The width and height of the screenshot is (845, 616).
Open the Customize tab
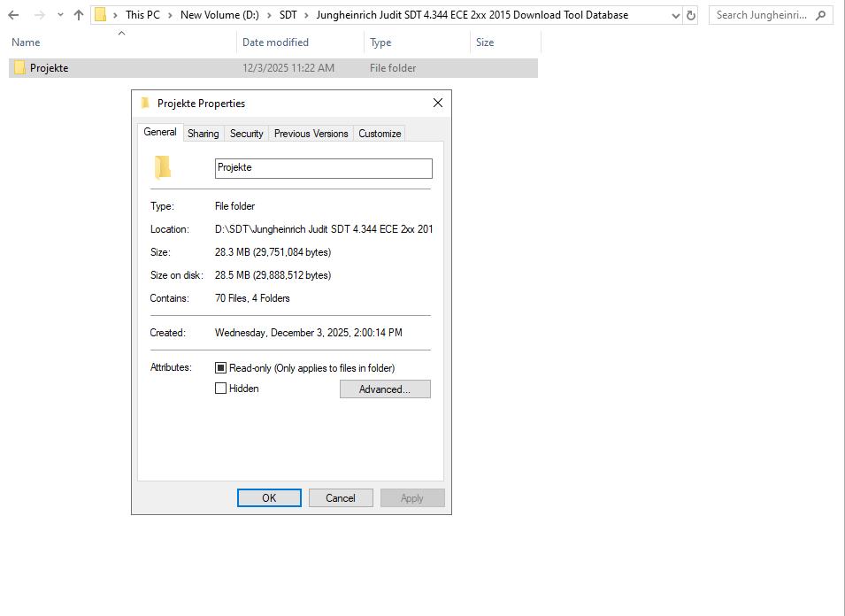click(x=380, y=133)
